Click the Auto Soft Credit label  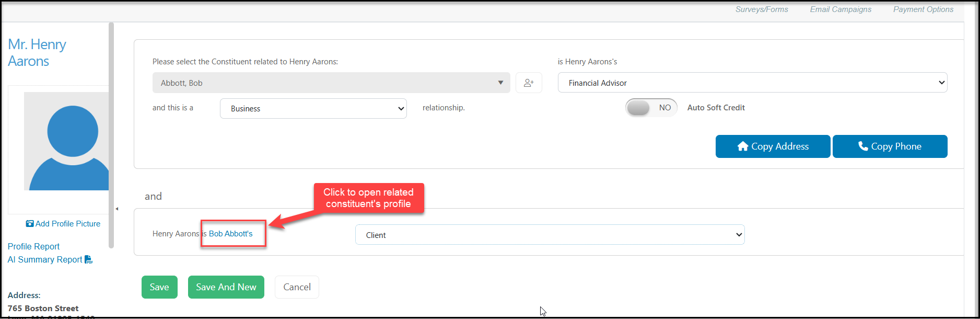[x=716, y=108]
